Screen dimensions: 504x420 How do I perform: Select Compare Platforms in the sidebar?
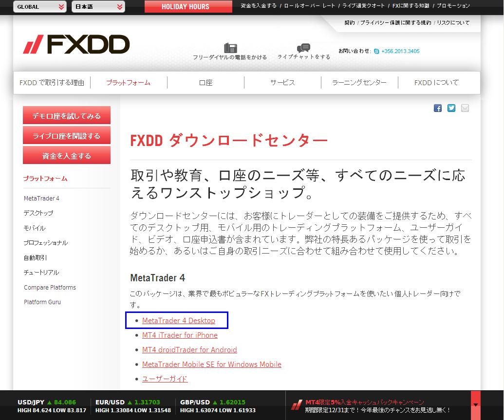coord(50,287)
